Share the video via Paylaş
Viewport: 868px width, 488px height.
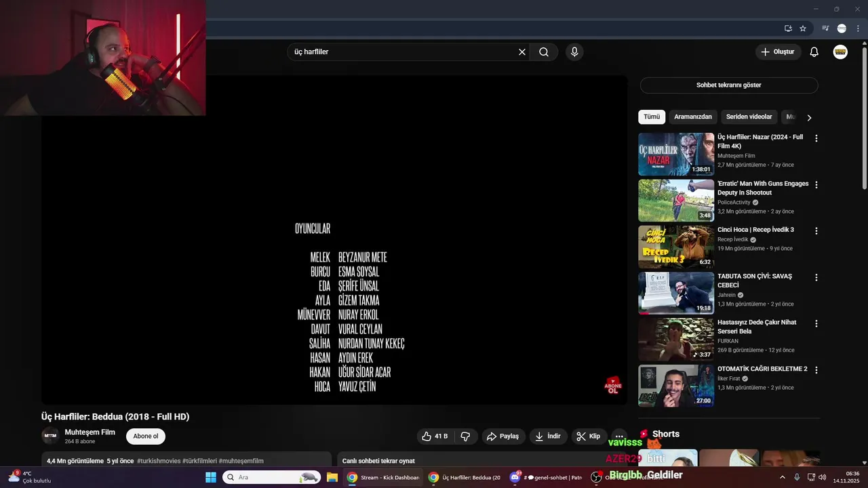coord(502,436)
